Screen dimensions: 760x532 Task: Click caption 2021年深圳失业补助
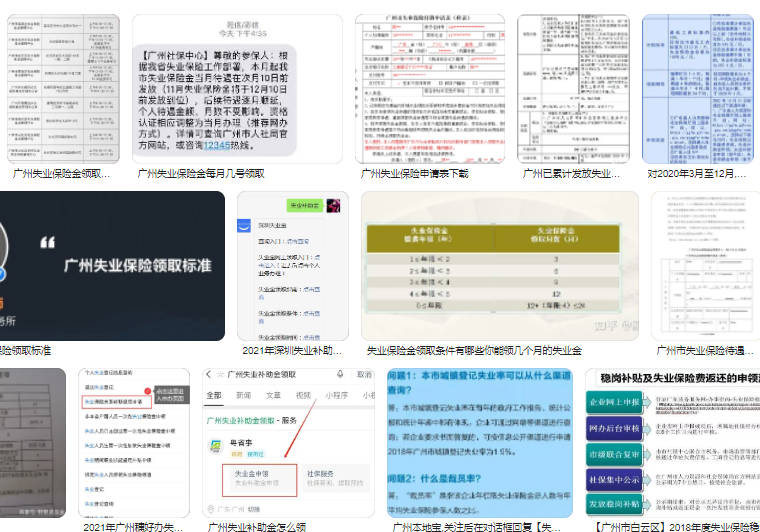pos(292,350)
